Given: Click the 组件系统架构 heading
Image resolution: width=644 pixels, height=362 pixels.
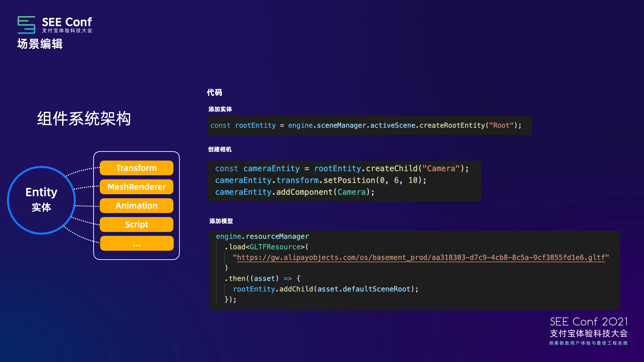Looking at the screenshot, I should coord(84,118).
